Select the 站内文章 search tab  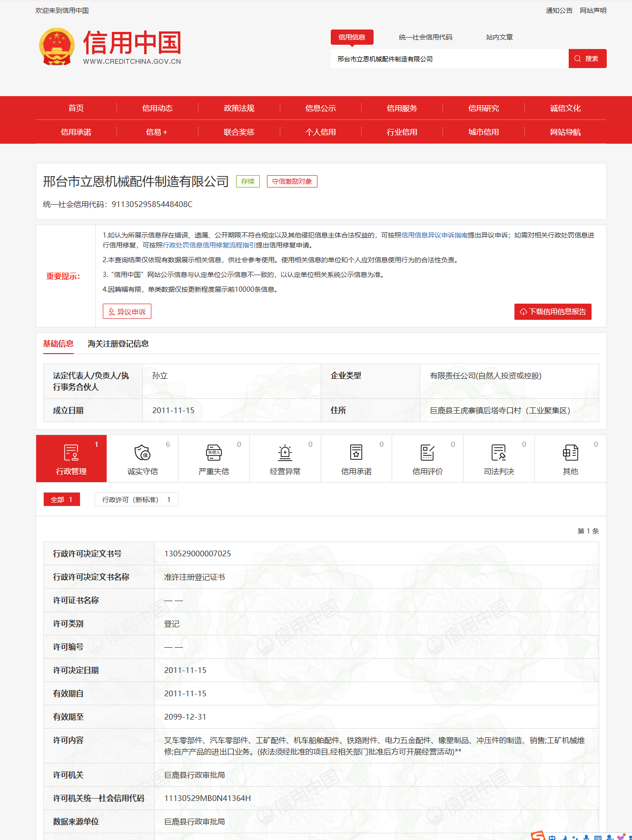[x=499, y=37]
